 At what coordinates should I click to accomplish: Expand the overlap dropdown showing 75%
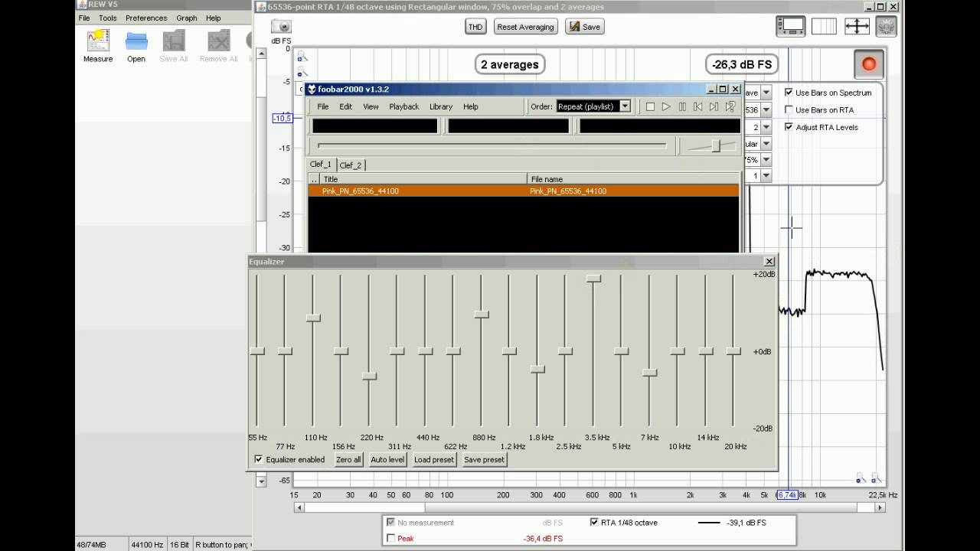[x=766, y=160]
